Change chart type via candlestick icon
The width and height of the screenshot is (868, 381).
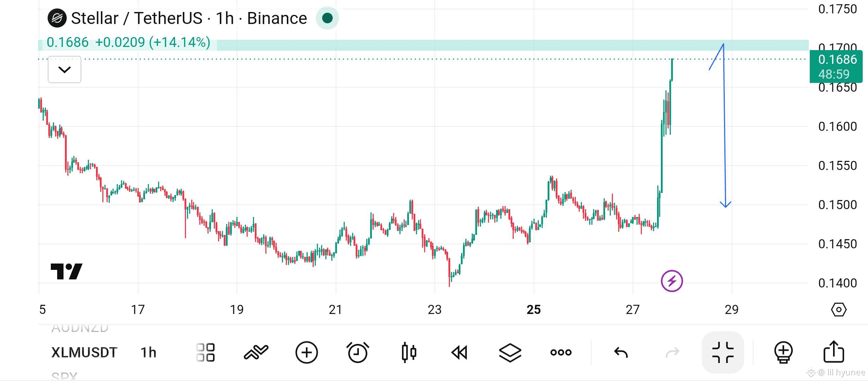click(x=409, y=352)
